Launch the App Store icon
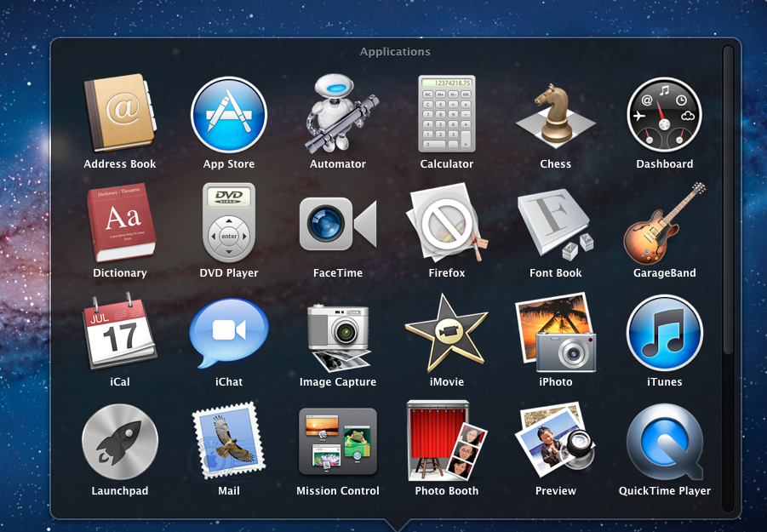 229,115
